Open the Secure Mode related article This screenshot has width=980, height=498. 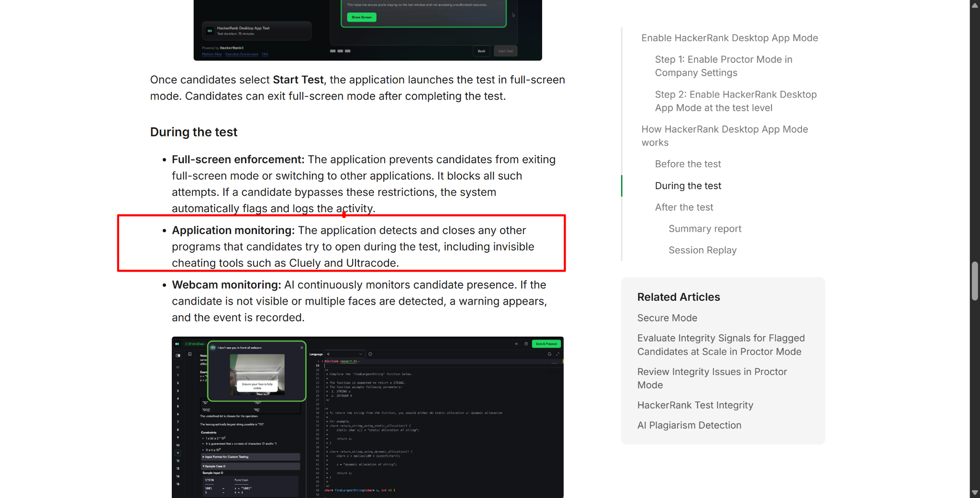coord(667,318)
